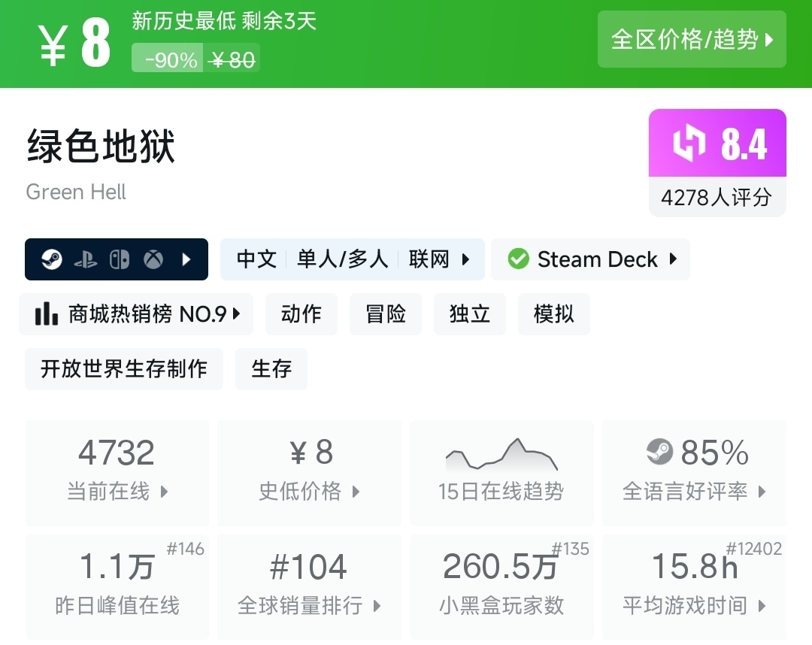This screenshot has height=645, width=812.
Task: Select the 动作 genre tag
Action: [x=301, y=313]
